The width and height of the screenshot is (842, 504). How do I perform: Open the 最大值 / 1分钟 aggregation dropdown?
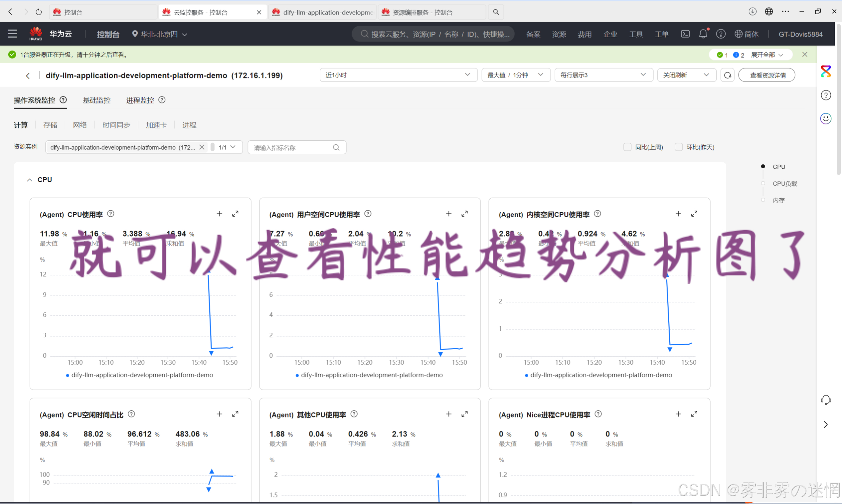tap(516, 75)
